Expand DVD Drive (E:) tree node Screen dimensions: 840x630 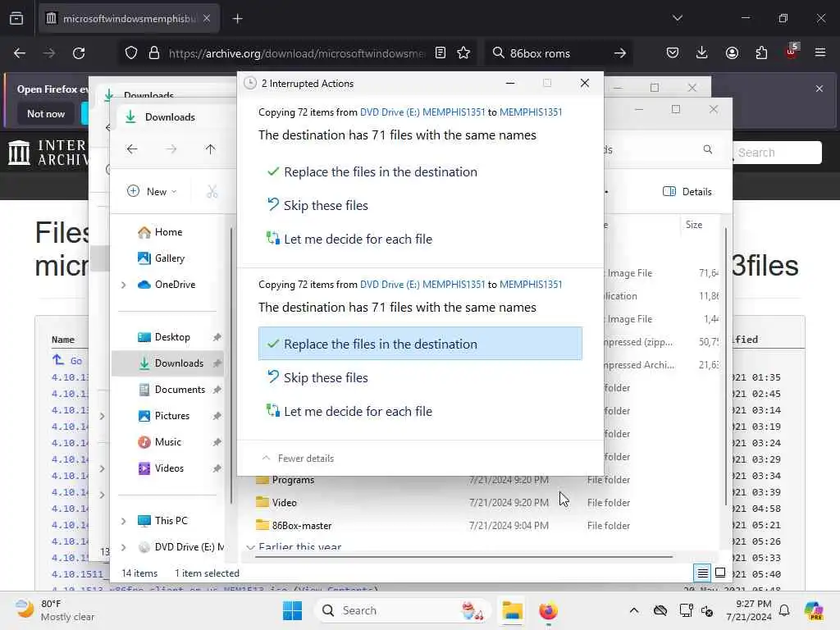click(x=124, y=547)
